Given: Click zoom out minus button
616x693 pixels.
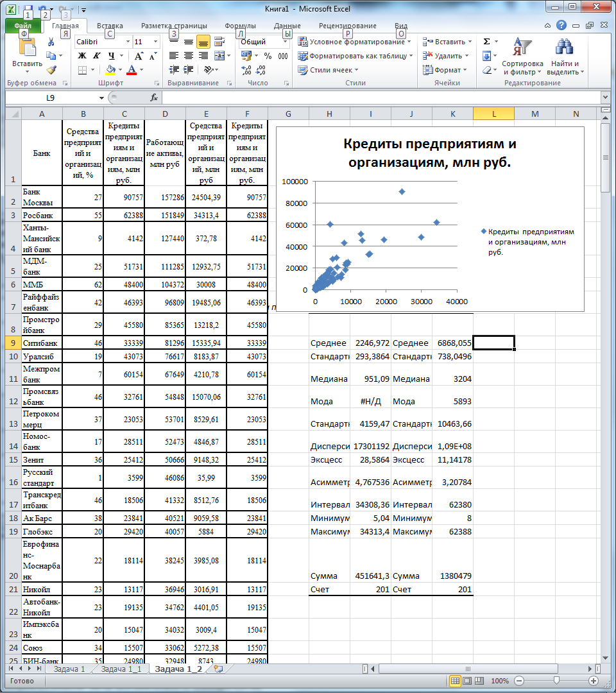Looking at the screenshot, I should click(520, 681).
